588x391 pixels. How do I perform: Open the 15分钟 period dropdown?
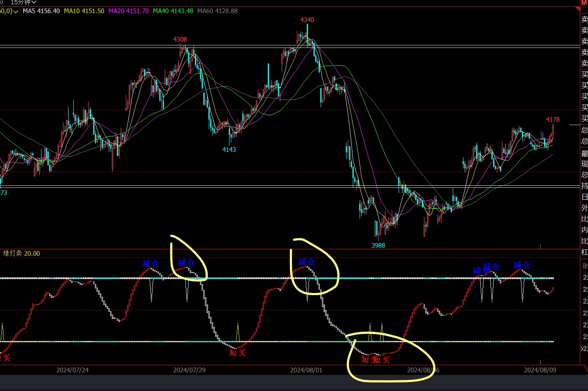point(23,2)
